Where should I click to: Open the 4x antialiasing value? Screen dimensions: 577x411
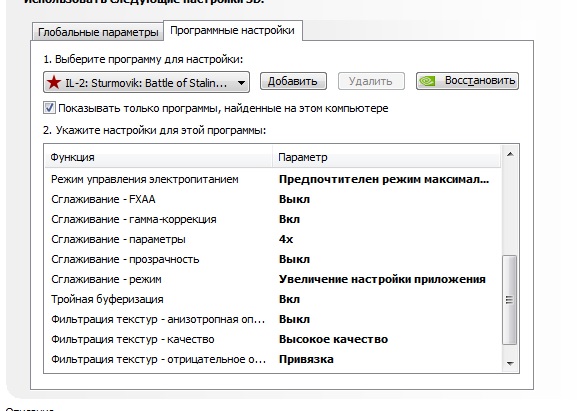tap(286, 239)
